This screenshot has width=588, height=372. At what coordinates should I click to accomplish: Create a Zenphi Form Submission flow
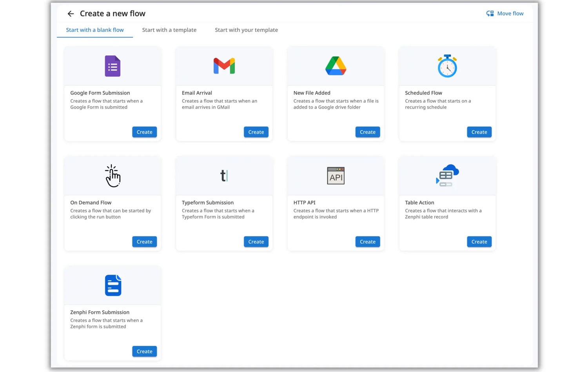coord(144,351)
